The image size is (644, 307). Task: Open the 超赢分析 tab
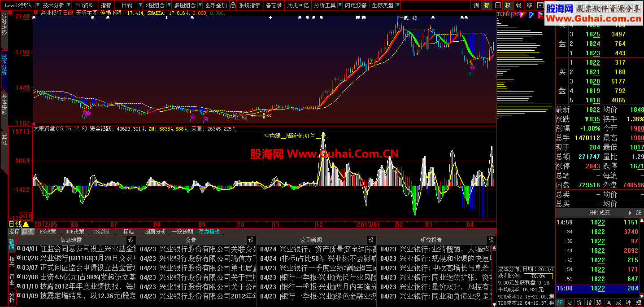pos(155,232)
